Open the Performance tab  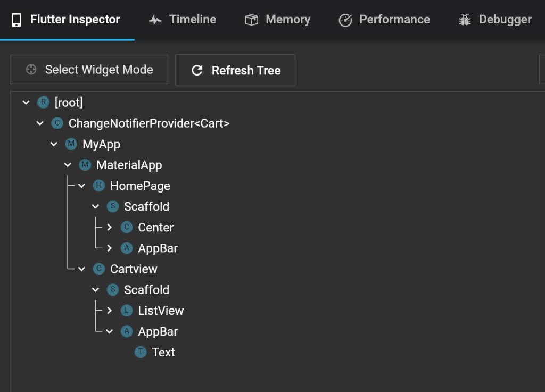tap(384, 20)
